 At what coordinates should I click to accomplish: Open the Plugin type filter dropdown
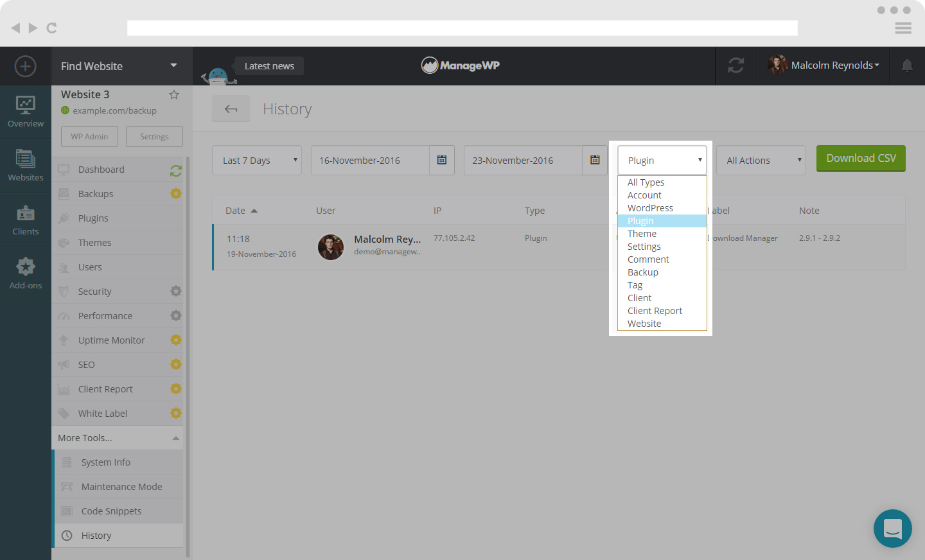click(662, 160)
